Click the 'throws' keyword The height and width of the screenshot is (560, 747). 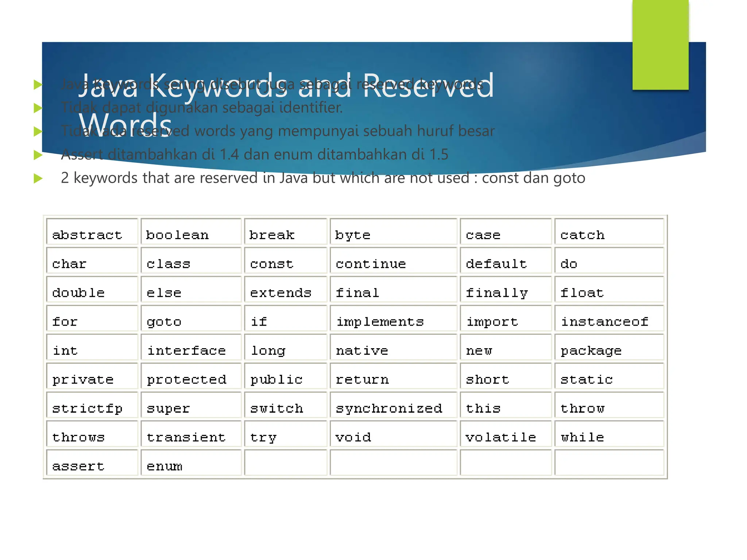pyautogui.click(x=78, y=437)
